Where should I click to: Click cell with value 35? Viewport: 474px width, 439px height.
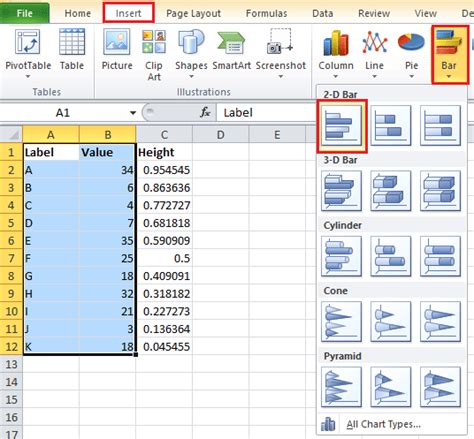[108, 241]
